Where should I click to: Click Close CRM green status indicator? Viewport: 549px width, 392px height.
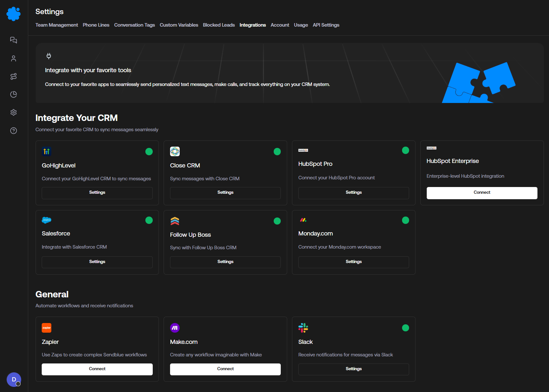click(x=277, y=151)
